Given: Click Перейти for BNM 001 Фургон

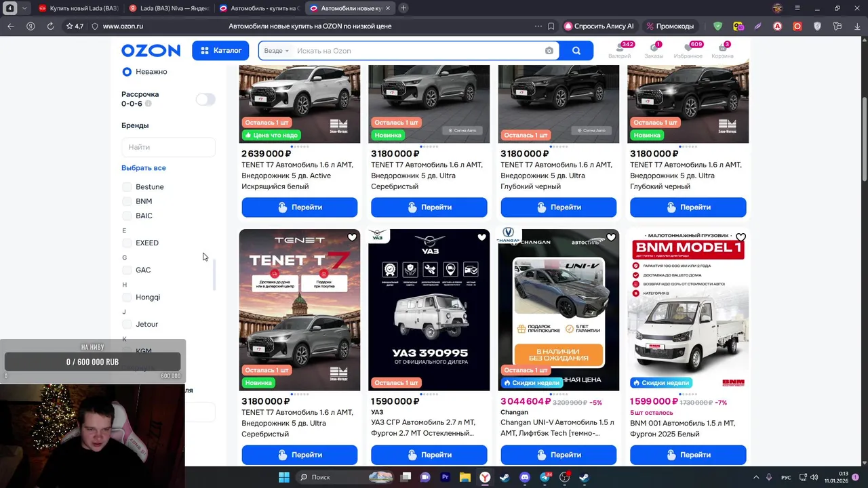Looking at the screenshot, I should tap(688, 455).
